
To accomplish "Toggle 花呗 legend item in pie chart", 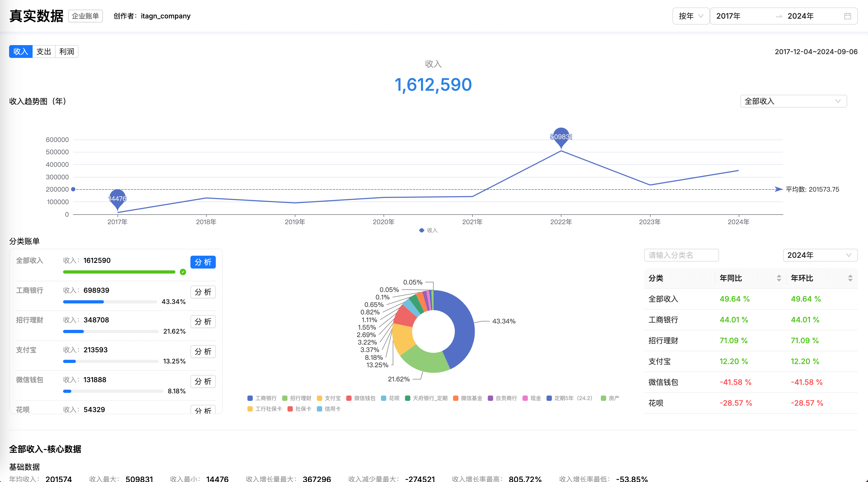I will pos(390,398).
